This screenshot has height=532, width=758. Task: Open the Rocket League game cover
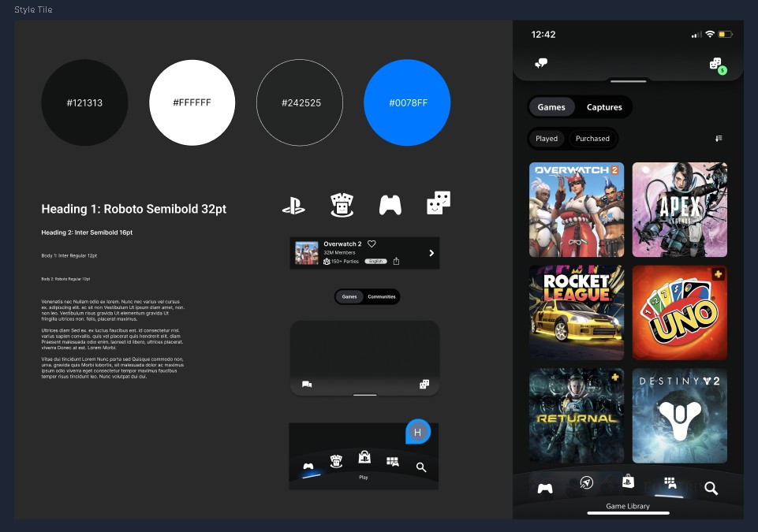click(x=577, y=313)
